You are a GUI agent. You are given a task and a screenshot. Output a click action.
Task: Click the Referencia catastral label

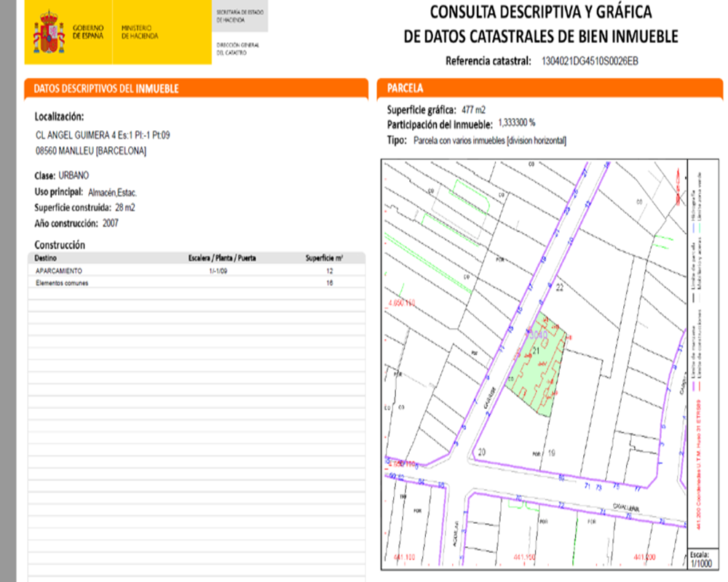[x=488, y=61]
